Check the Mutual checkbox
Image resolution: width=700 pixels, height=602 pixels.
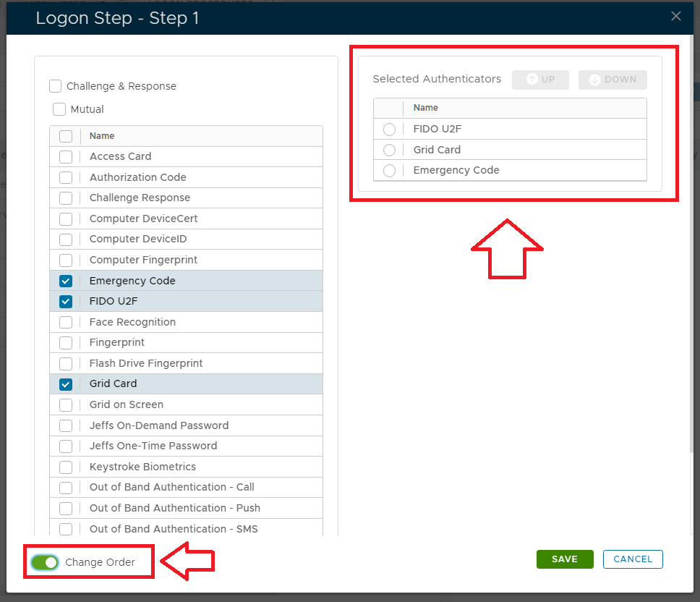59,109
